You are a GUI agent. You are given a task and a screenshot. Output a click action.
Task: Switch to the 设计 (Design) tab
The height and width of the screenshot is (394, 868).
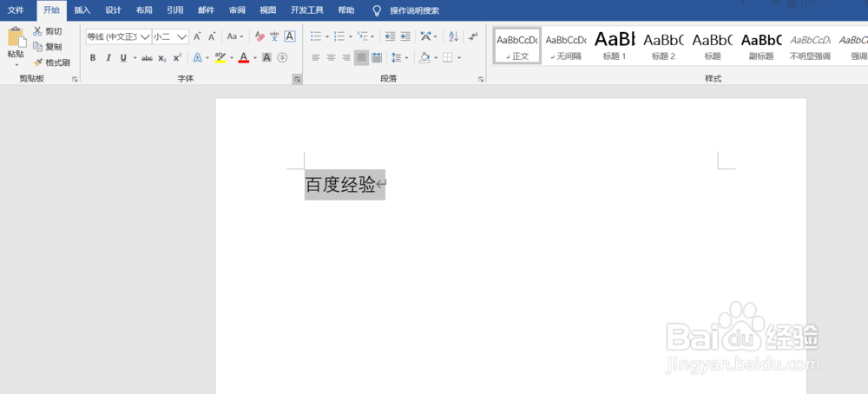(114, 10)
